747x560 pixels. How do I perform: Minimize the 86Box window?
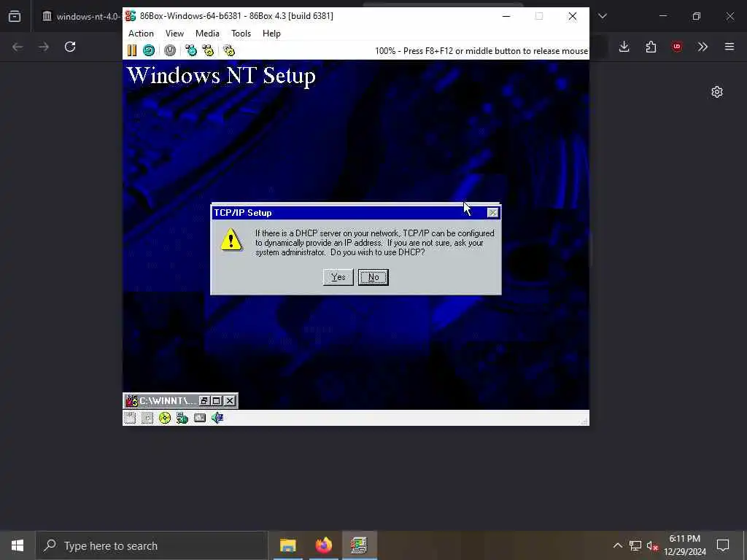[506, 16]
